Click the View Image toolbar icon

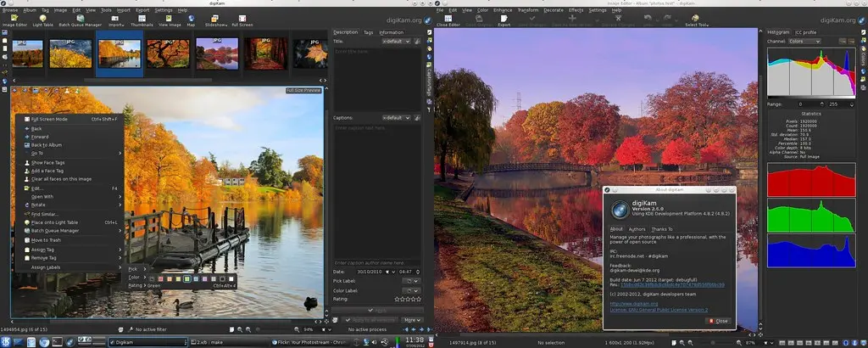click(x=170, y=21)
